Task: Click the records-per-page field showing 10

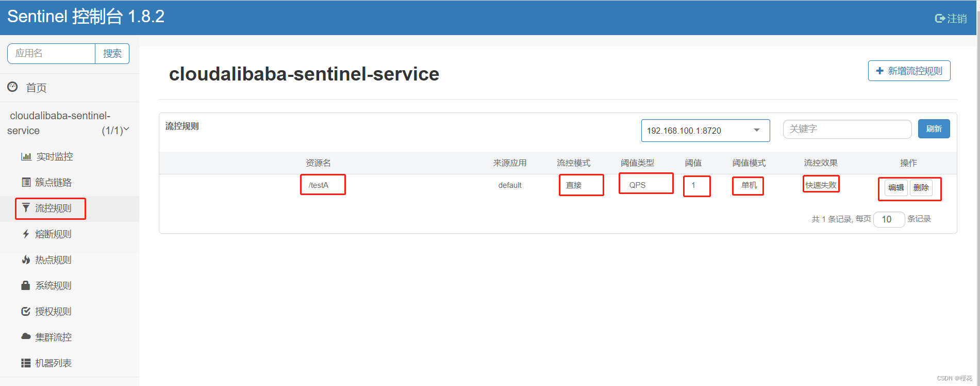Action: (x=889, y=219)
